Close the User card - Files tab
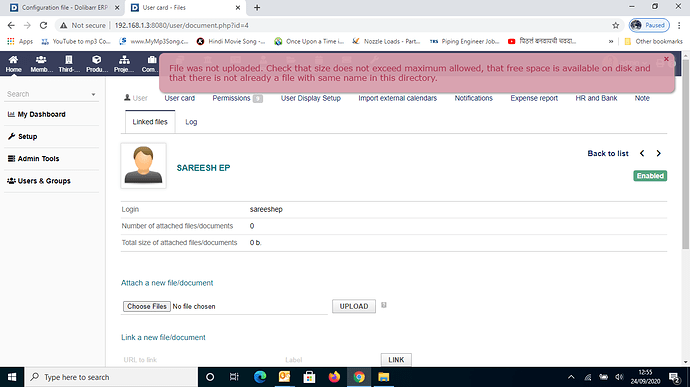 pyautogui.click(x=238, y=7)
